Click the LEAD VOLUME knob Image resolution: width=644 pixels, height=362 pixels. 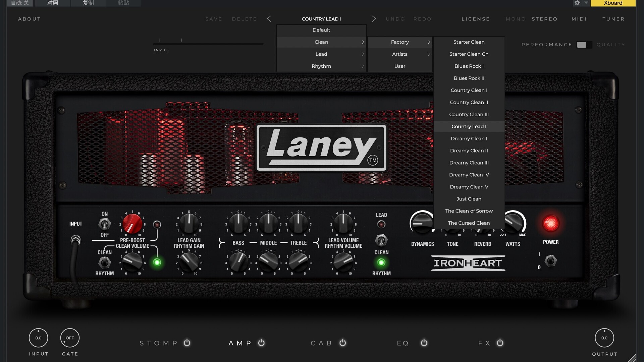(x=343, y=224)
